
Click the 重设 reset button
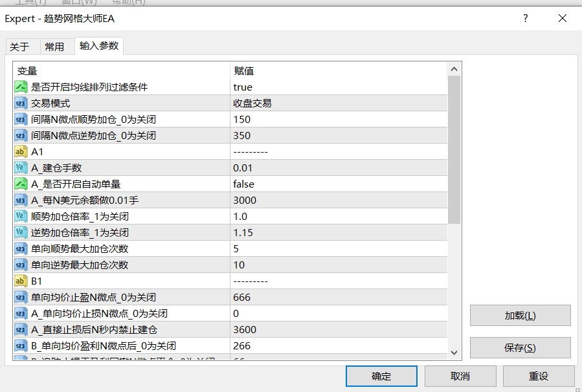click(538, 376)
